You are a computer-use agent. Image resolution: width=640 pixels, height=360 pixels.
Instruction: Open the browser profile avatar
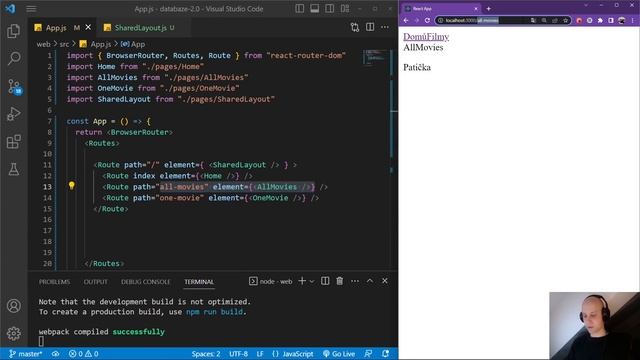(622, 20)
